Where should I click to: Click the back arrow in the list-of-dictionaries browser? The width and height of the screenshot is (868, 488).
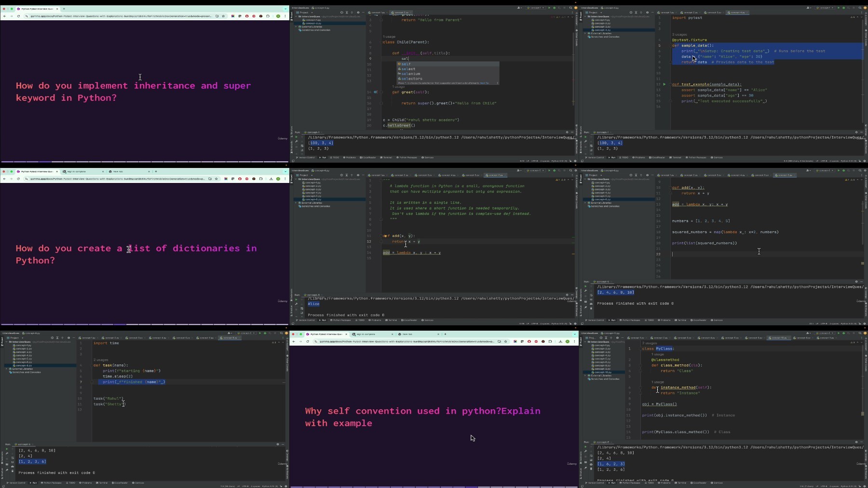[4, 179]
